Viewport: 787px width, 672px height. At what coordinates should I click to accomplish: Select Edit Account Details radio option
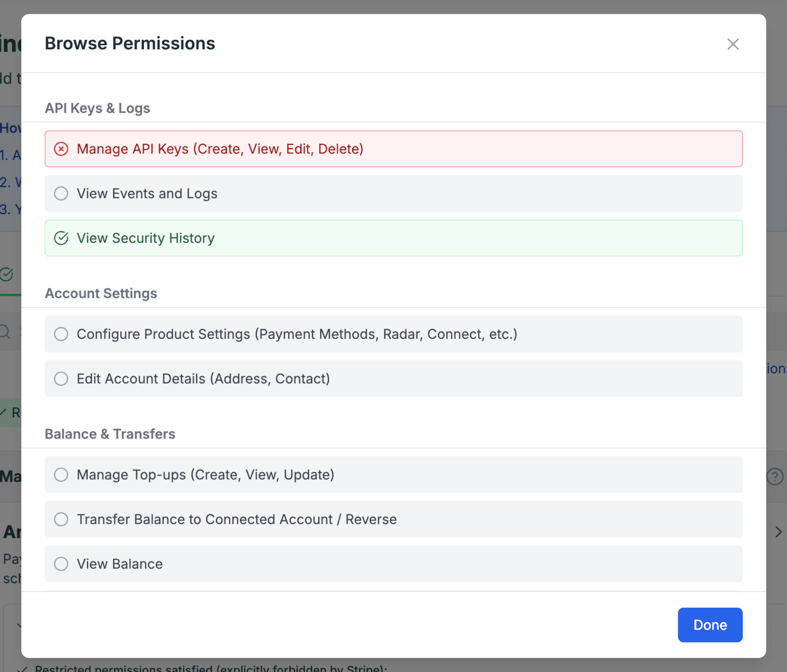61,378
